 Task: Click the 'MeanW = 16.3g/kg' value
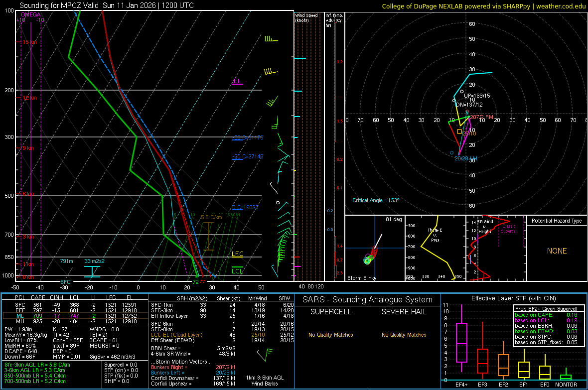tap(26, 335)
